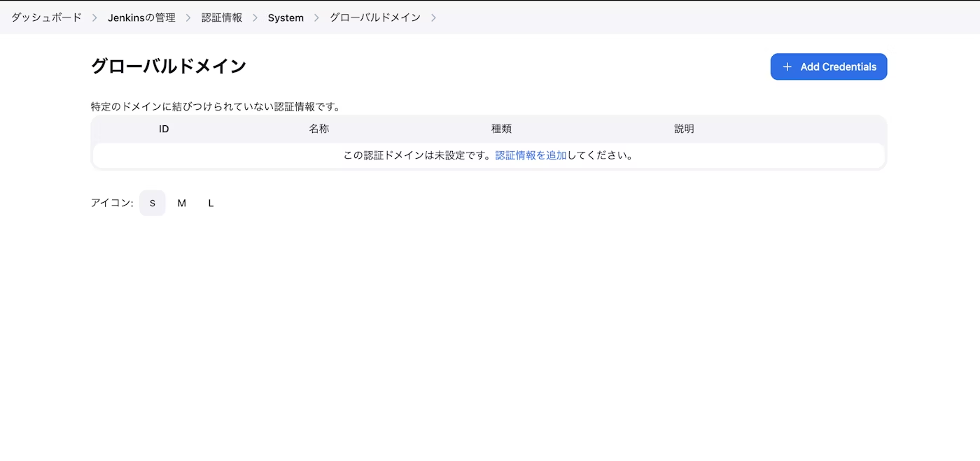Image resolution: width=980 pixels, height=461 pixels.
Task: Select icon size M
Action: coord(182,203)
